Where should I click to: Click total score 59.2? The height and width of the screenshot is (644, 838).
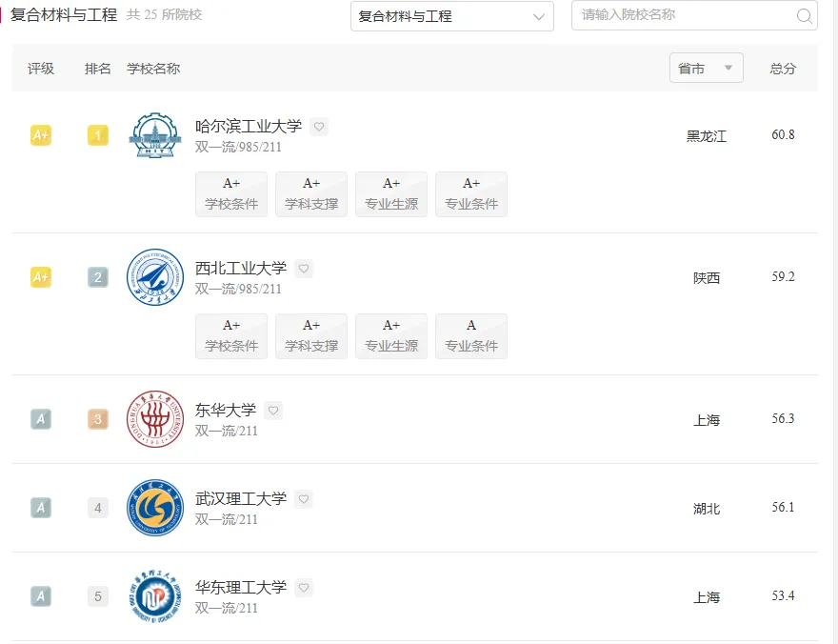(x=783, y=277)
